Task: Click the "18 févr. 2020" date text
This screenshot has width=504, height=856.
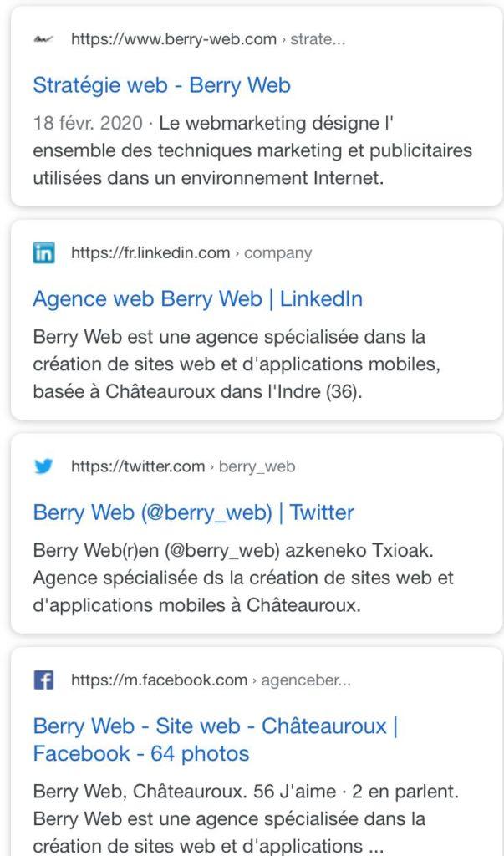Action: [x=88, y=125]
